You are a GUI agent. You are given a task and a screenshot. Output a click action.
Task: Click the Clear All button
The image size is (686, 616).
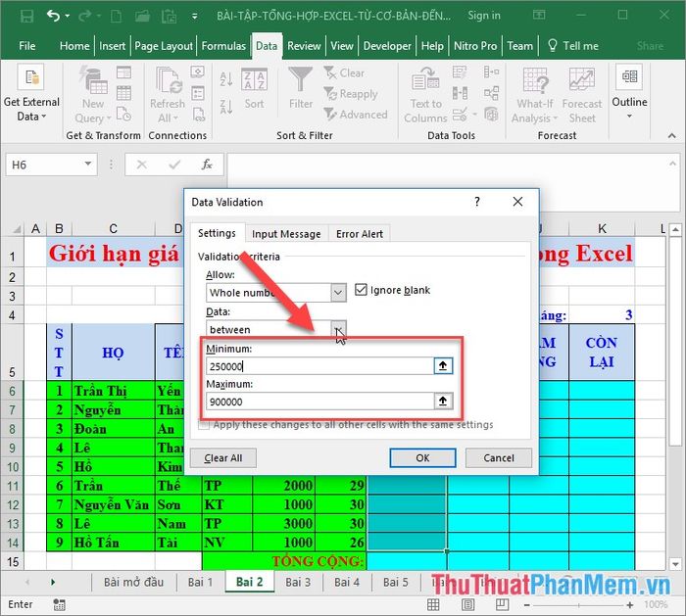(x=223, y=457)
